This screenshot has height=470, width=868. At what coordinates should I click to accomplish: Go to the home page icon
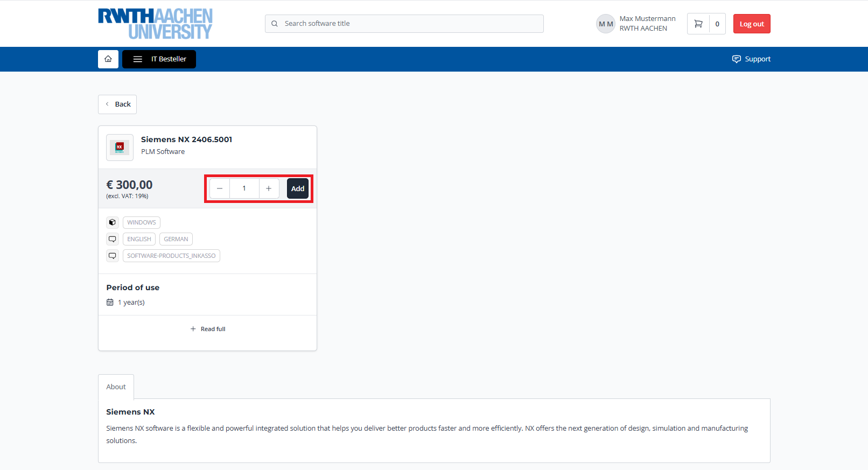(x=108, y=59)
